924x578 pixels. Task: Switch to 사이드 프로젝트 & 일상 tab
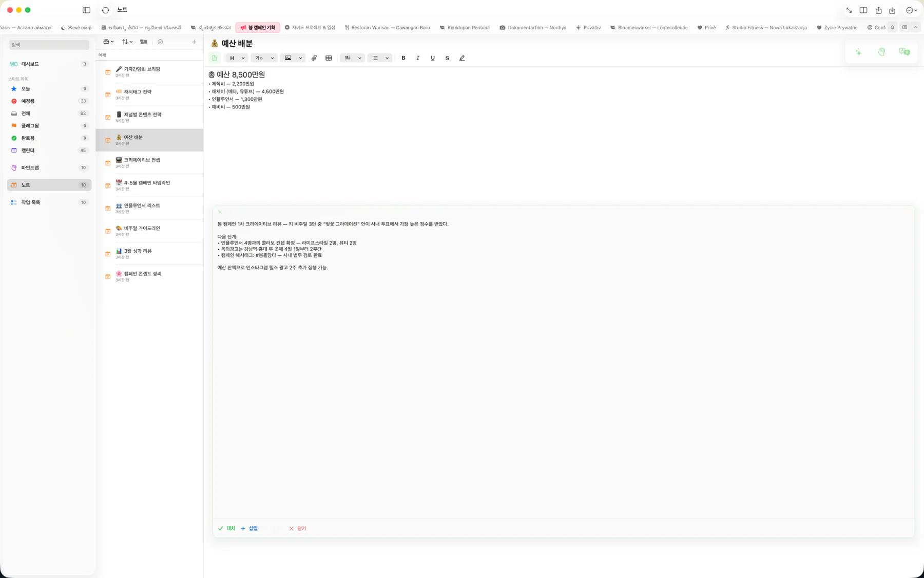click(310, 28)
